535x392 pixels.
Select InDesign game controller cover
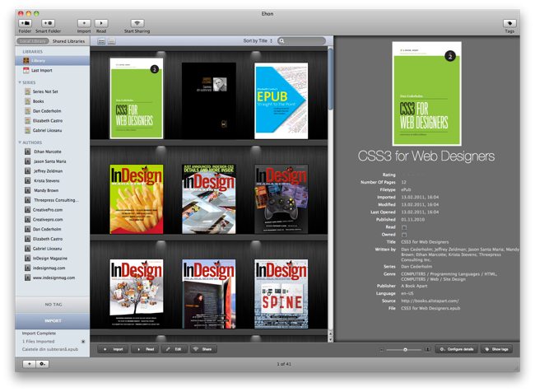(x=281, y=199)
